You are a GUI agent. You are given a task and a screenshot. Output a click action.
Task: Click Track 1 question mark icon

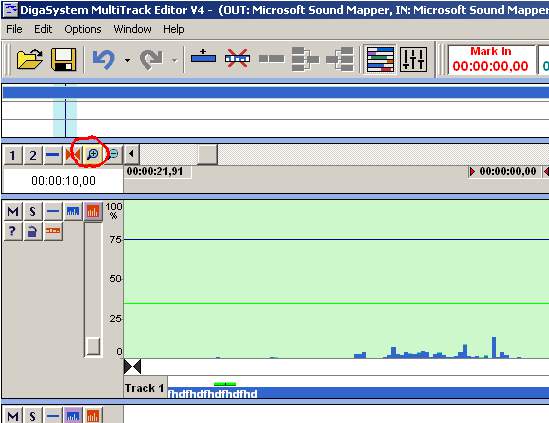coord(13,231)
